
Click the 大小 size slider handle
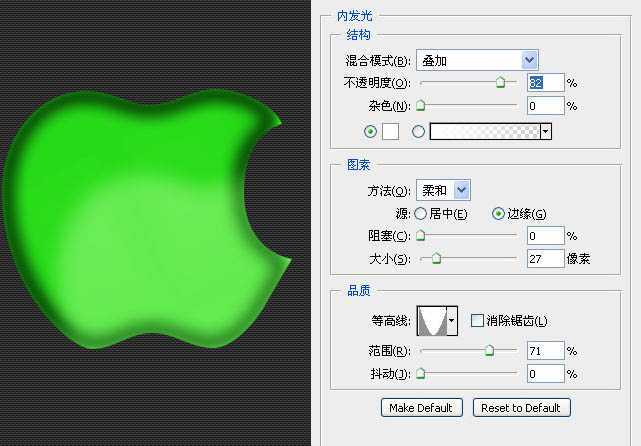[437, 258]
